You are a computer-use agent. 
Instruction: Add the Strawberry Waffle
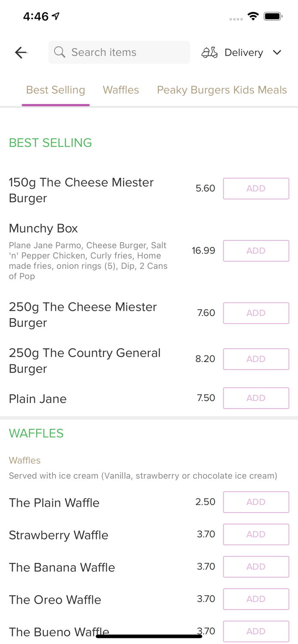coord(256,534)
